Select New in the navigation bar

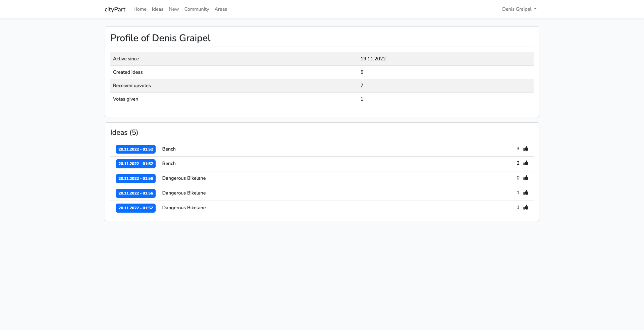tap(174, 9)
